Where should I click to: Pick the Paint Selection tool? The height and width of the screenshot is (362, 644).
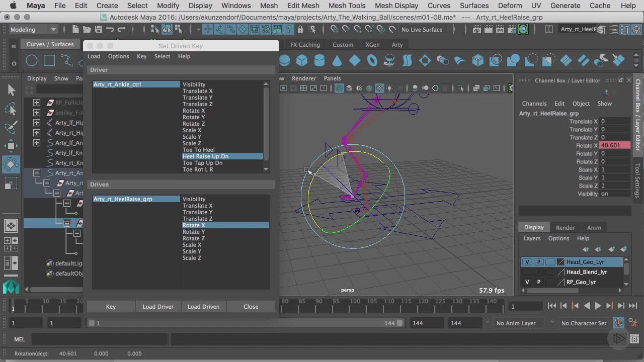click(x=11, y=128)
